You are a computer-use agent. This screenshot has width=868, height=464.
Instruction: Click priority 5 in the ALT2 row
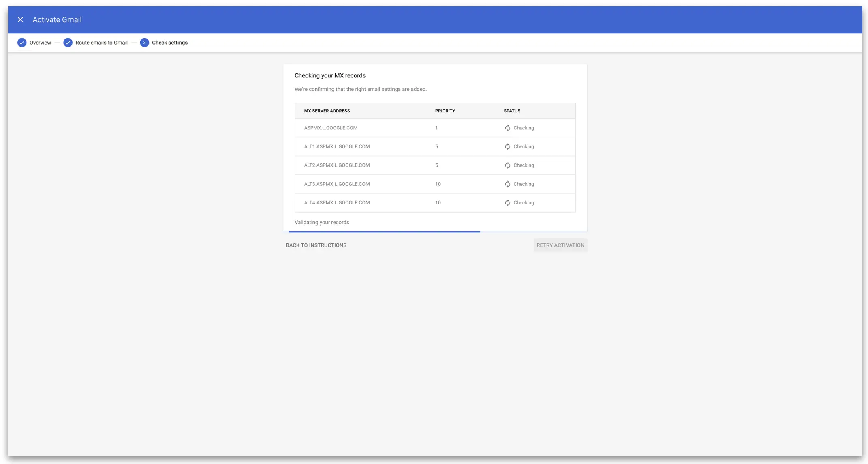436,165
